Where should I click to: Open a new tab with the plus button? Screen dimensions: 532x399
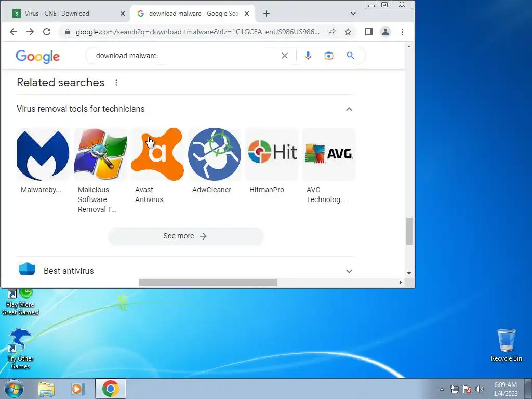(x=267, y=14)
